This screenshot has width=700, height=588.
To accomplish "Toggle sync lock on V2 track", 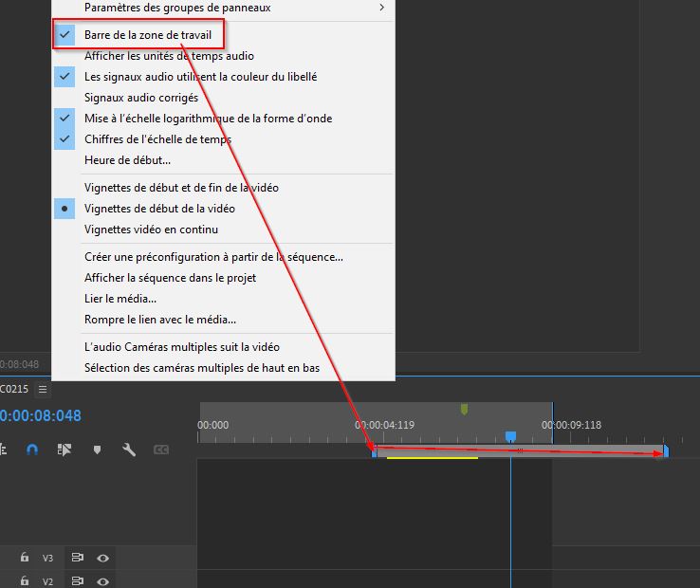I will [78, 581].
